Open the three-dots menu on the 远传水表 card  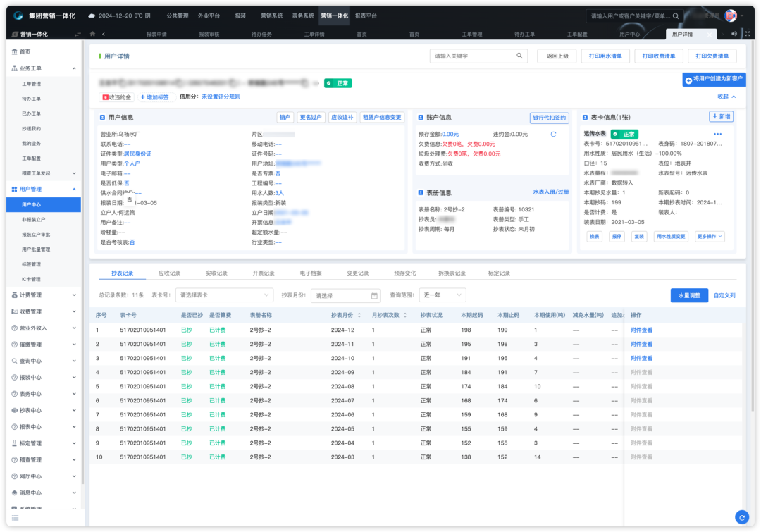[717, 134]
